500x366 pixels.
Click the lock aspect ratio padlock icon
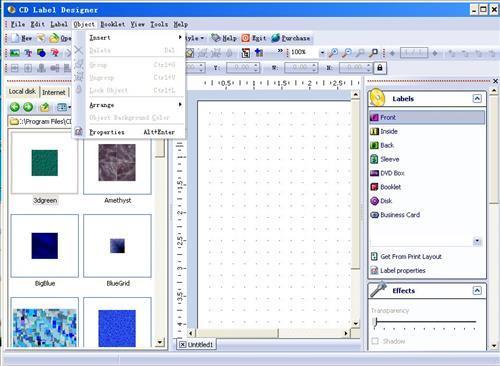tap(380, 68)
